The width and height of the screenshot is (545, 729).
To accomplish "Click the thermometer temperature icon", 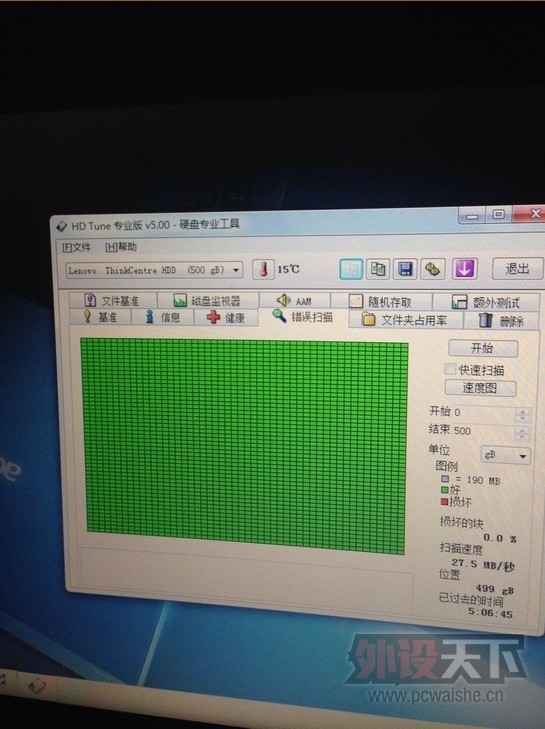I will tap(263, 269).
